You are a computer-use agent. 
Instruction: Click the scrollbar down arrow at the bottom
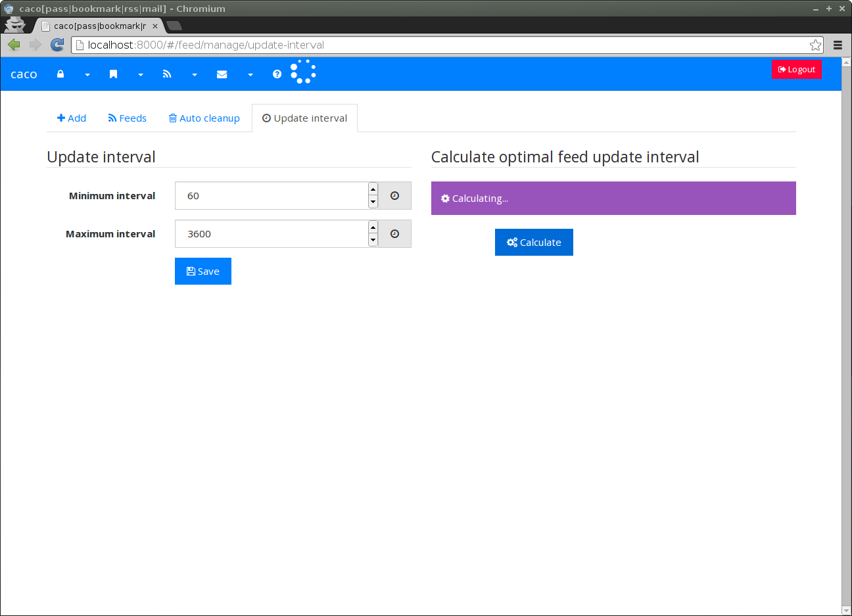[x=846, y=611]
